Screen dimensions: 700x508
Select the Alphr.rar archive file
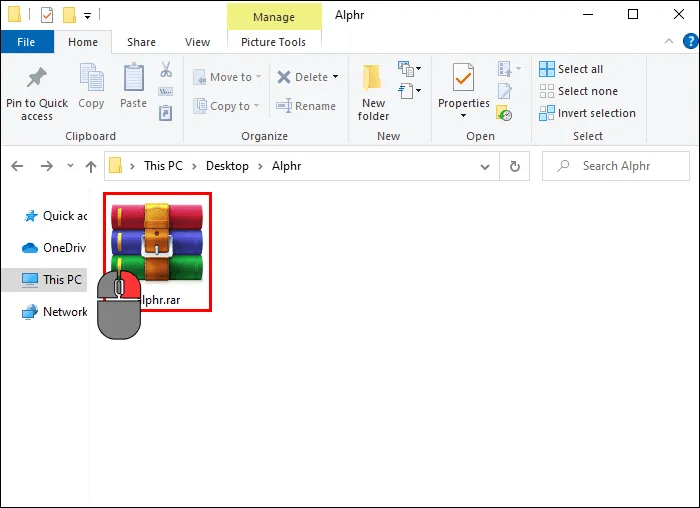click(x=157, y=252)
